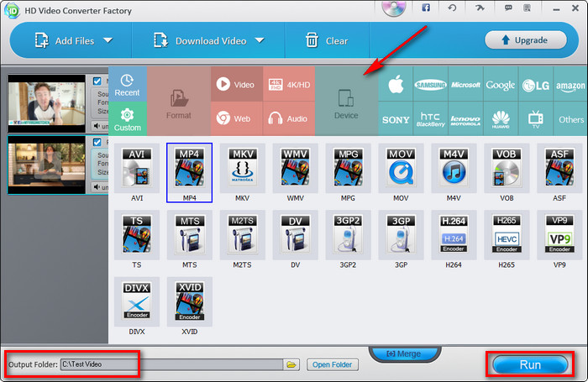Click the Device section tile
588x382 pixels.
pos(346,102)
